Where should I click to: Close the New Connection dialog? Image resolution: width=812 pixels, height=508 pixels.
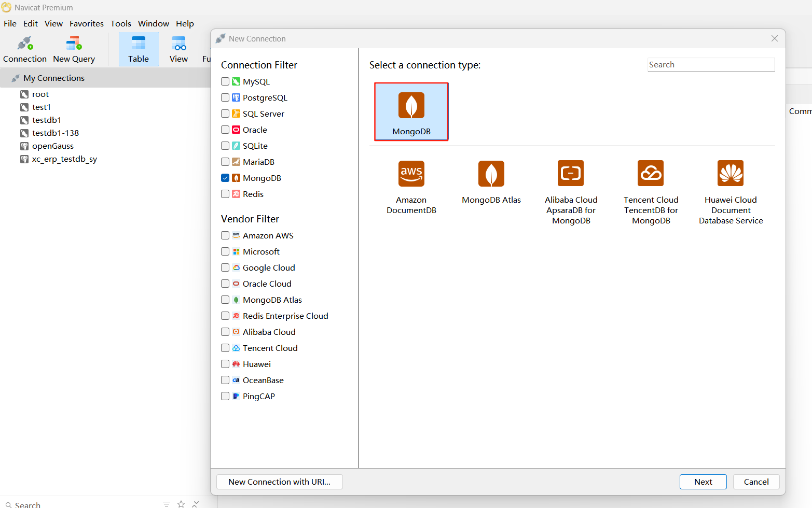click(x=775, y=38)
